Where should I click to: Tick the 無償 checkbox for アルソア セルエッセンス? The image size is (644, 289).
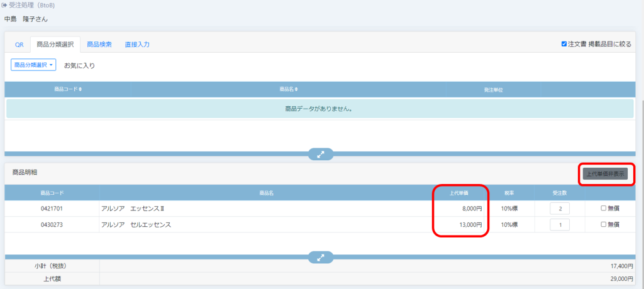(x=604, y=224)
